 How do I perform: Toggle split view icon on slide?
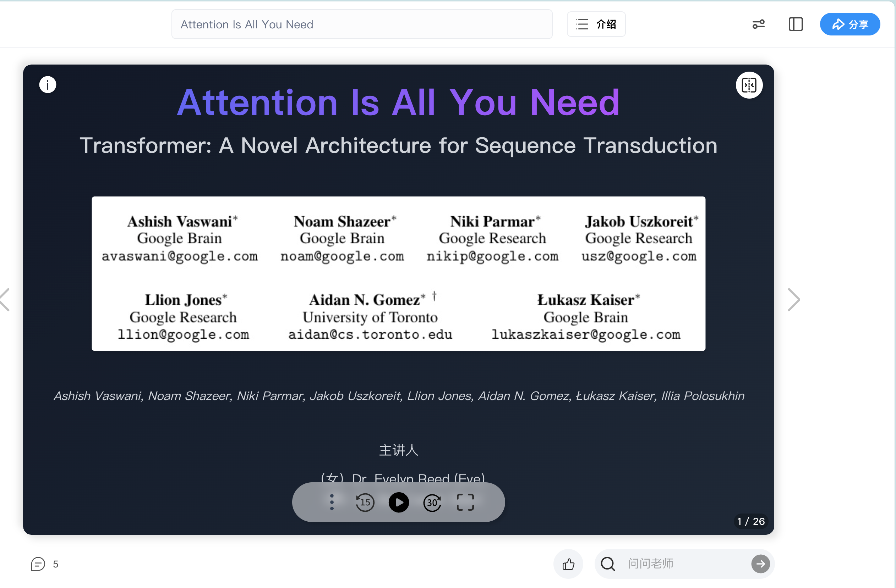(x=749, y=85)
